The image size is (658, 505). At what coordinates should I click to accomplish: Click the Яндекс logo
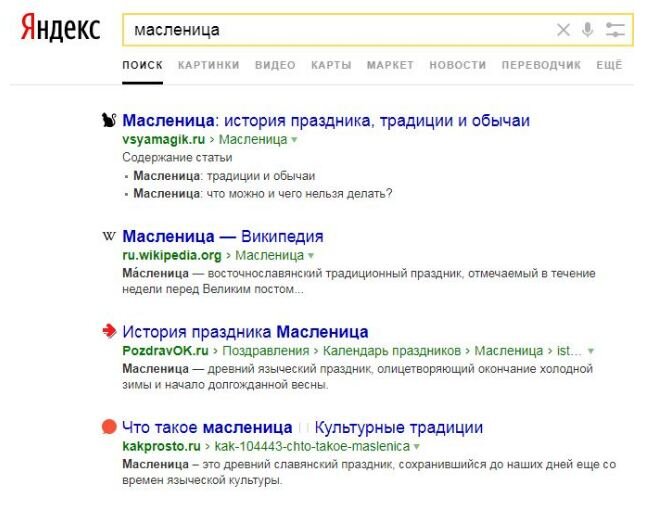60,28
